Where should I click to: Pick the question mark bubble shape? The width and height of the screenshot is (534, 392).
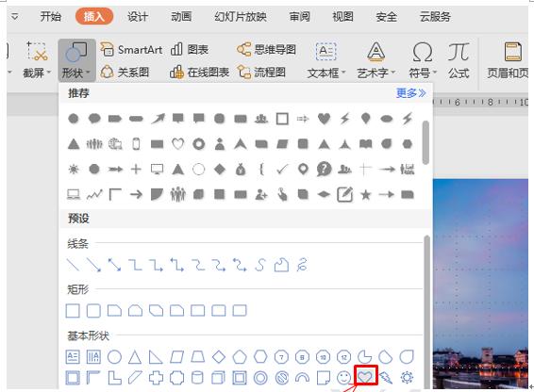pyautogui.click(x=324, y=169)
